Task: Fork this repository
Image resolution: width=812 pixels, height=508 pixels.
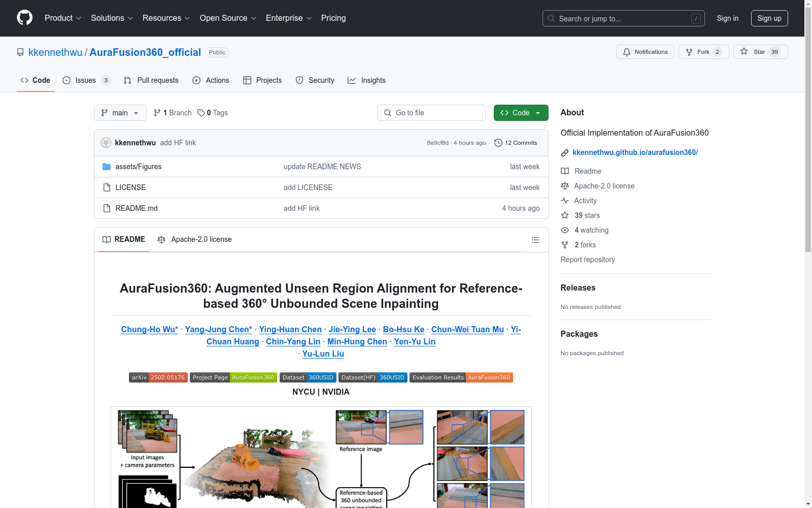Action: click(703, 52)
